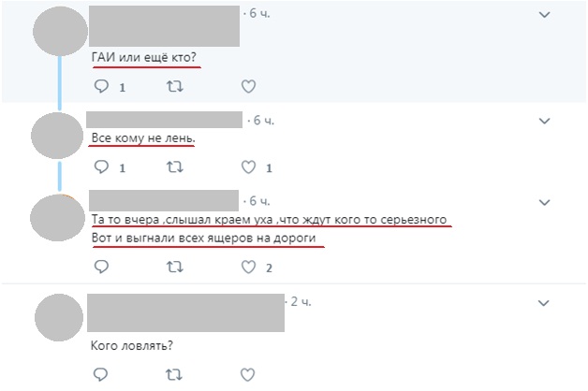Open the tweet text 'Все кому не лень.'

(143, 138)
